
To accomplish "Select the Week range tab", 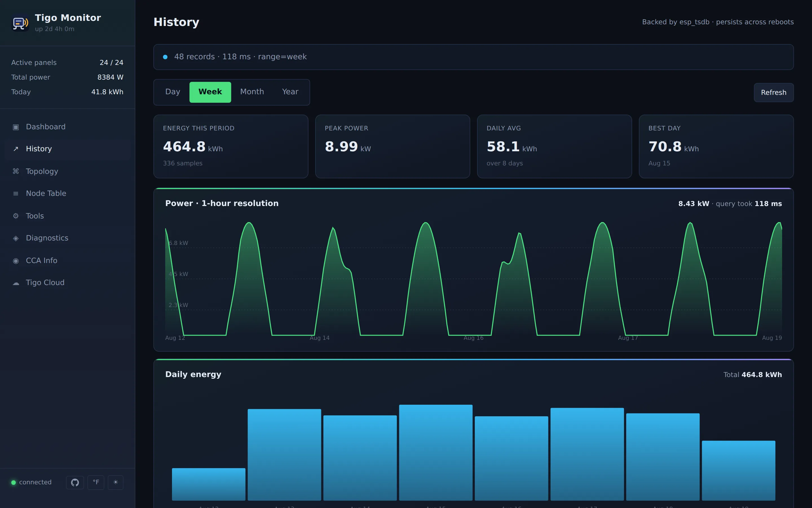I will (x=210, y=92).
